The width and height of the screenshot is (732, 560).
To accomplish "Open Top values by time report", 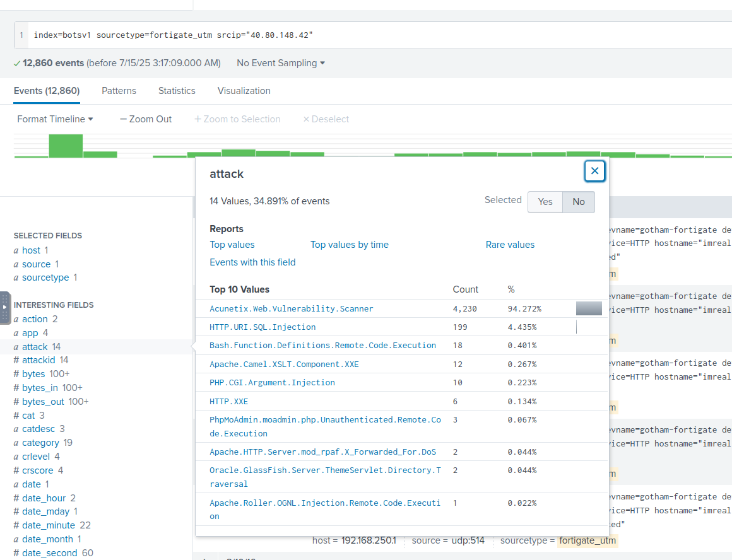I will pyautogui.click(x=349, y=245).
